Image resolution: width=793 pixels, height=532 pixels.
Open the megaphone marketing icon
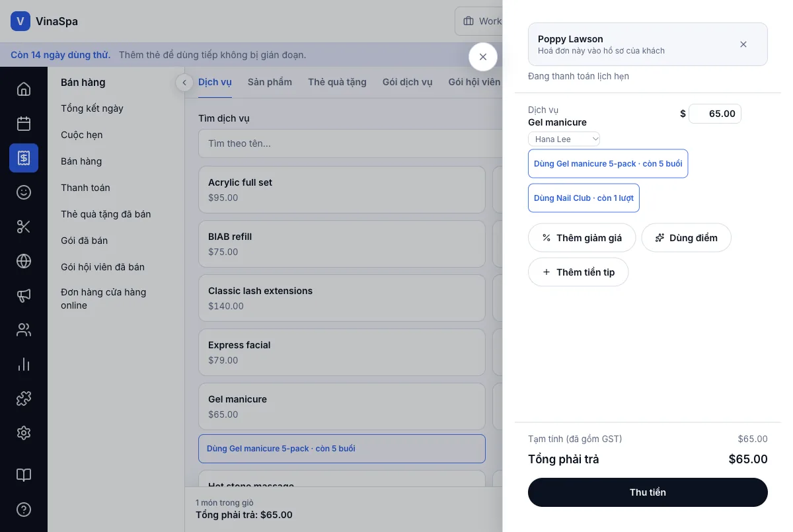pos(24,295)
